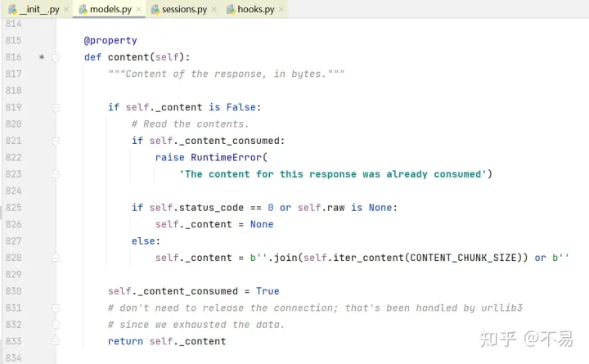Click the Python file icon on sessions.py tab
The width and height of the screenshot is (589, 364).
tap(155, 9)
